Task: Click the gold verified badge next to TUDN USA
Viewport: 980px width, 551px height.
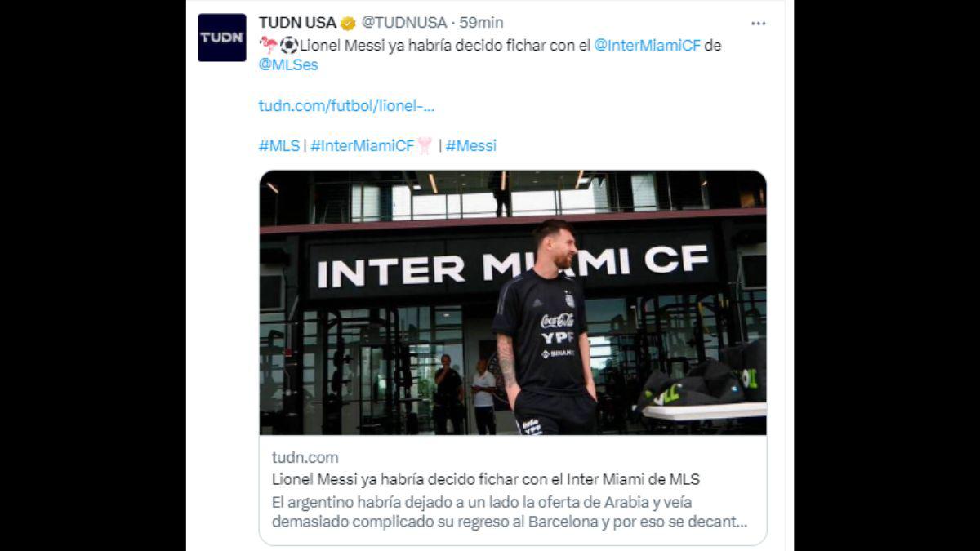Action: click(x=348, y=23)
